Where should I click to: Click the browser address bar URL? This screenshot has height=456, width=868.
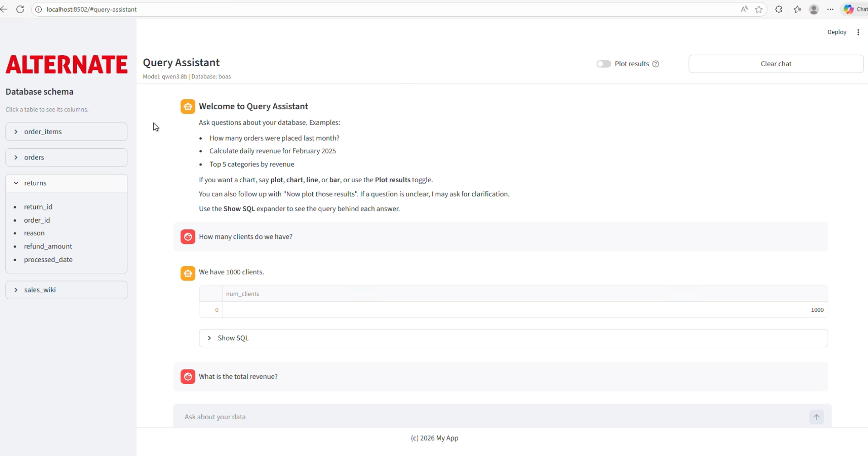coord(92,10)
